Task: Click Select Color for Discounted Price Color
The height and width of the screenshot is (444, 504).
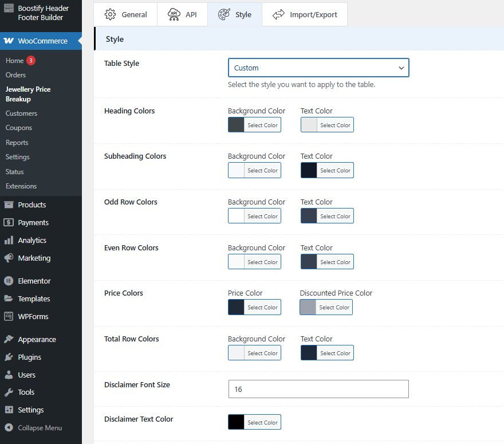Action: (x=334, y=307)
